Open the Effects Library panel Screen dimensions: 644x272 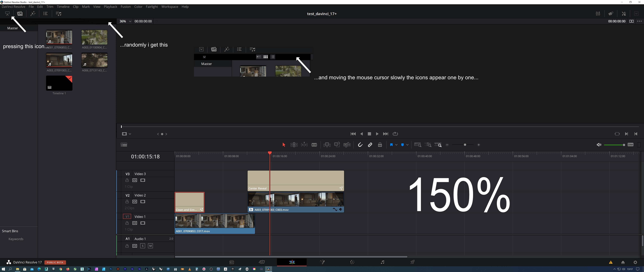coord(33,14)
